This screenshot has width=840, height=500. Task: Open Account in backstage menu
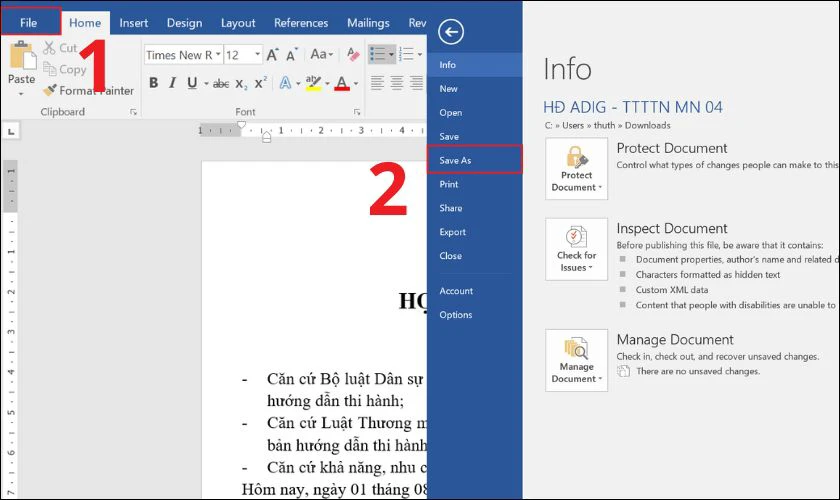475,290
